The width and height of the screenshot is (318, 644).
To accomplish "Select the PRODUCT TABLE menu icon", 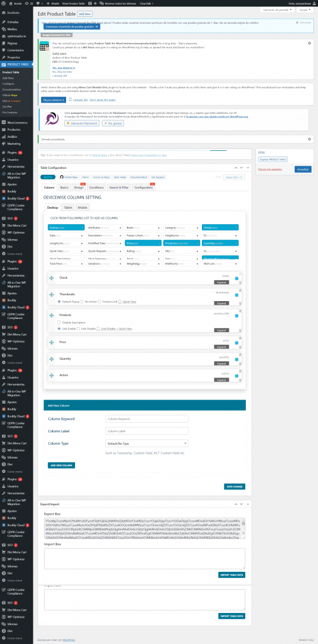I will 4,64.
